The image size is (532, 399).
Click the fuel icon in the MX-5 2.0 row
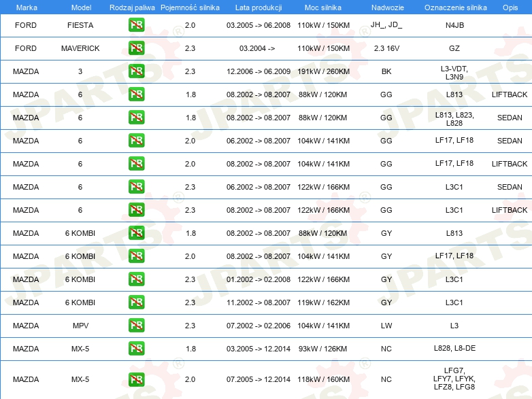pos(136,379)
